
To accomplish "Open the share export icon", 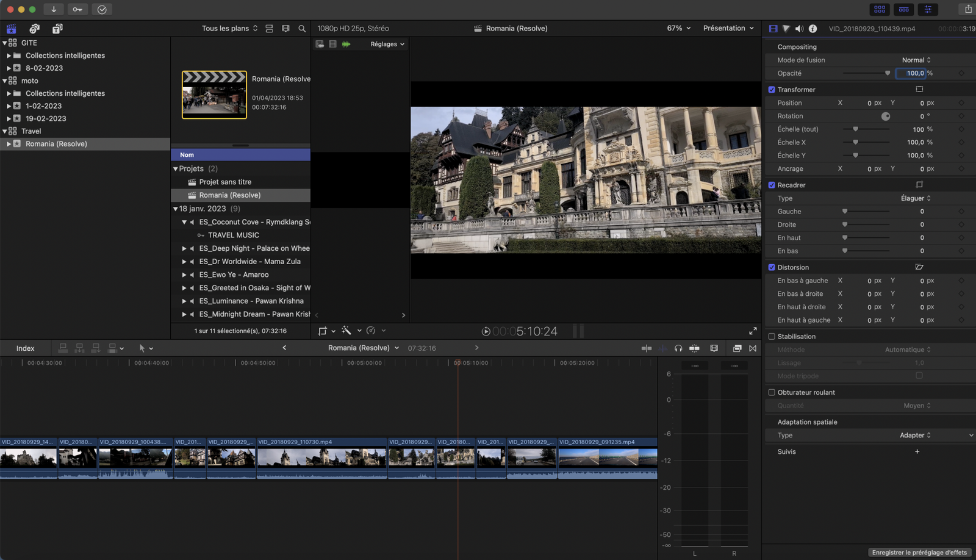I will pyautogui.click(x=968, y=9).
